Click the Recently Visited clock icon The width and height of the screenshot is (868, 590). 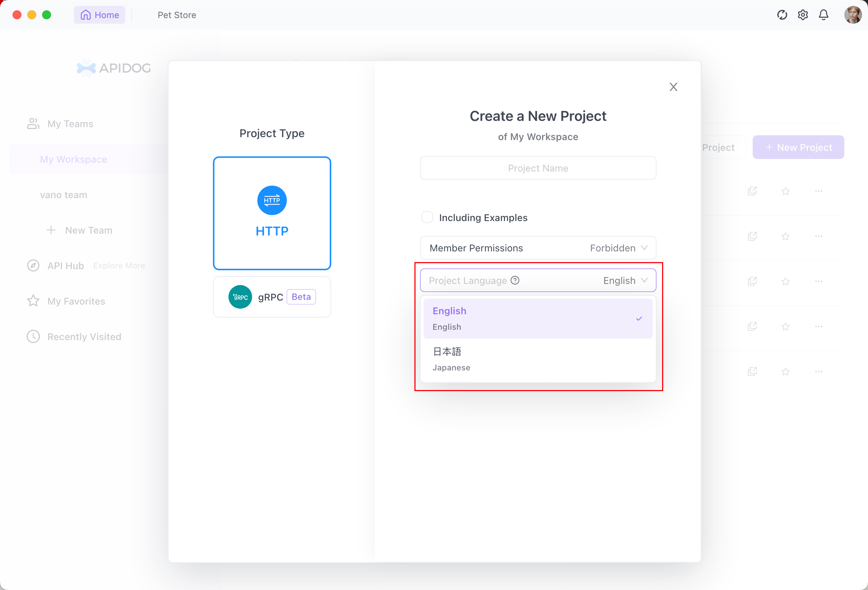click(x=33, y=336)
